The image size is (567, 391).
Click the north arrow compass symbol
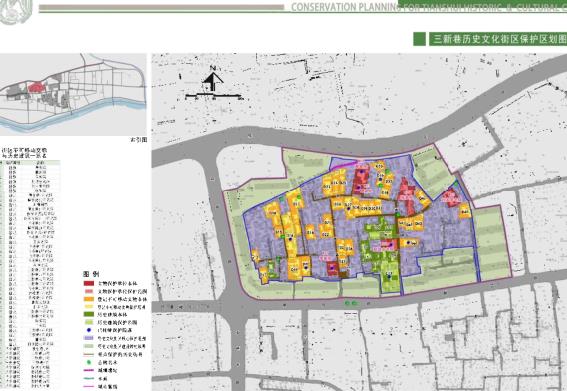[x=213, y=79]
